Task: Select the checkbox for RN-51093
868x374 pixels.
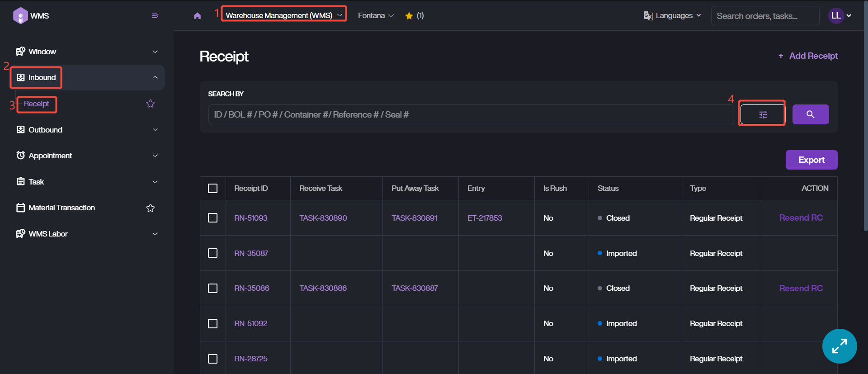Action: coord(212,218)
